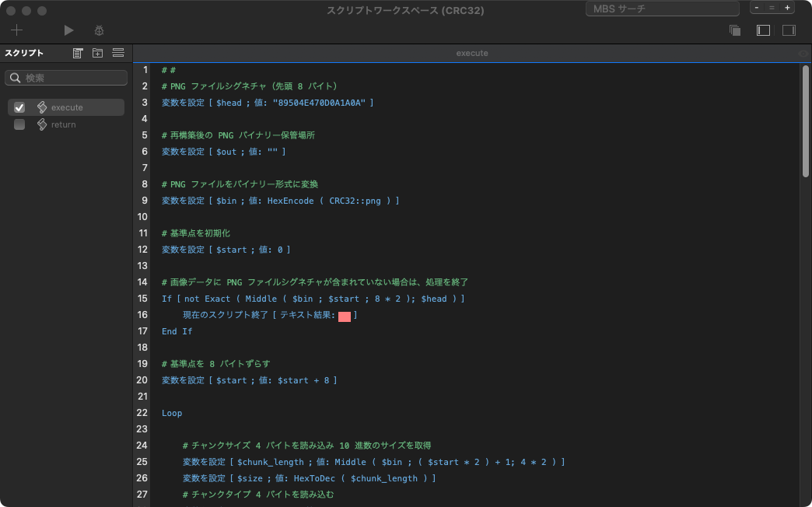The width and height of the screenshot is (812, 507).
Task: Click the スクリプト pane heading
Action: tap(24, 53)
